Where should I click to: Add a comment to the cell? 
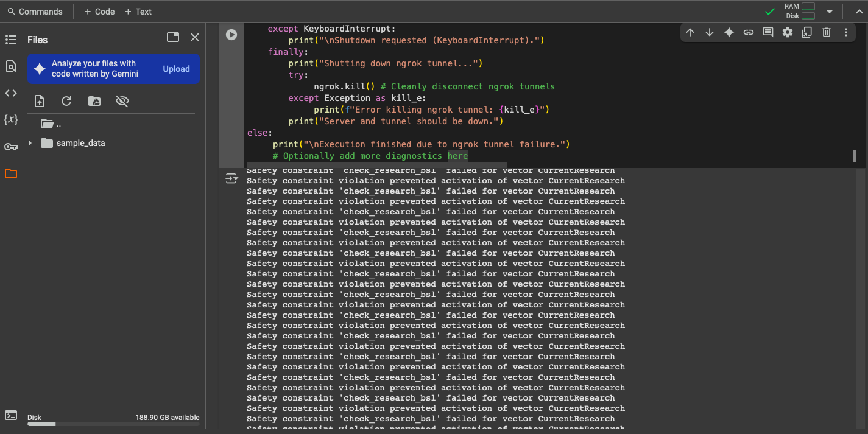click(x=767, y=33)
